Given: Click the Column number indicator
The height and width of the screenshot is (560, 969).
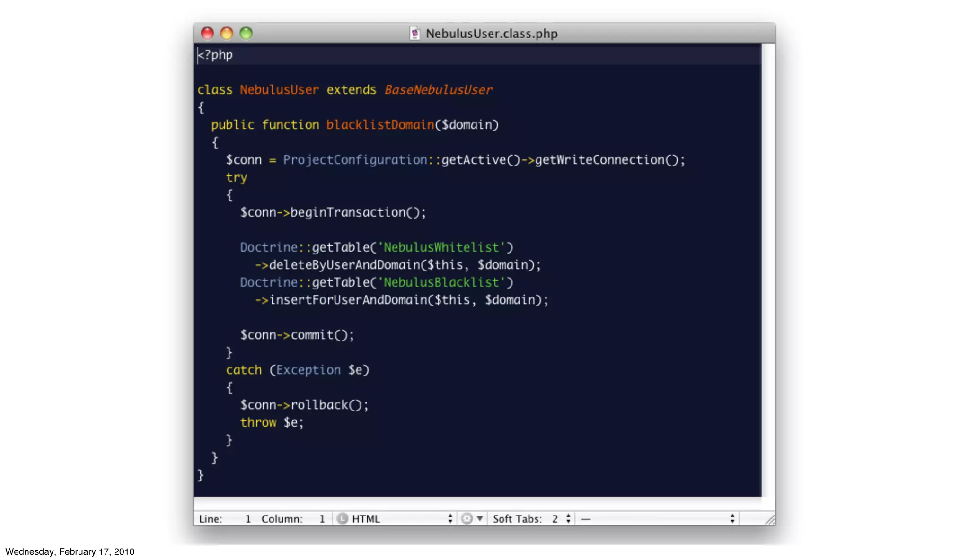Looking at the screenshot, I should pyautogui.click(x=293, y=519).
